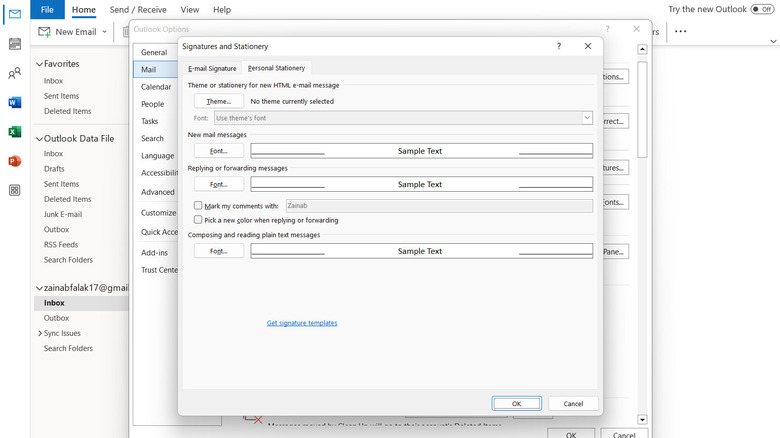780x438 pixels.
Task: Toggle Try the new Outlook switch
Action: tap(762, 9)
